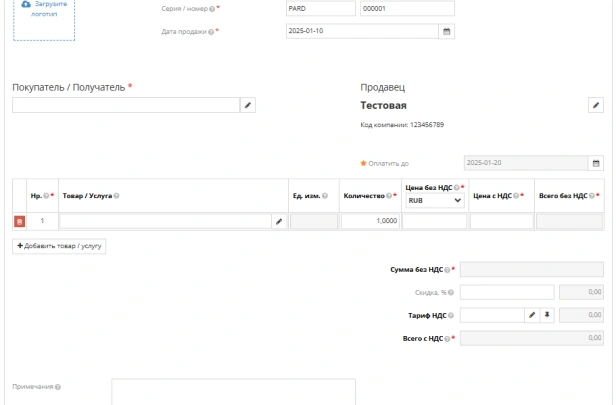Click the Скидка, % input field
Image resolution: width=616 pixels, height=405 pixels.
click(507, 292)
